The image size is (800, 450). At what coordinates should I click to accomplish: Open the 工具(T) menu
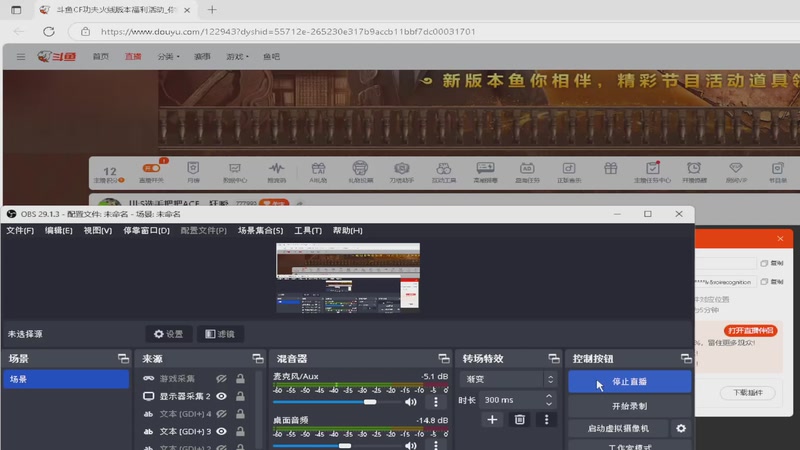coord(308,231)
